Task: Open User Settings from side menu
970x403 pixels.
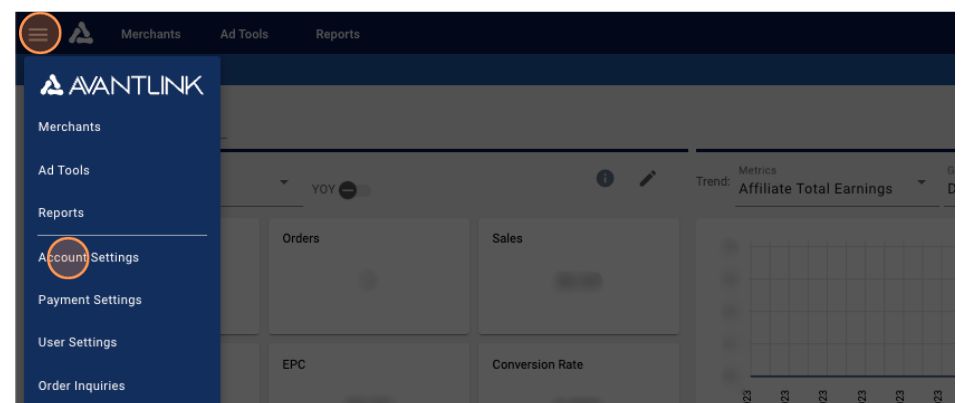Action: pos(77,343)
